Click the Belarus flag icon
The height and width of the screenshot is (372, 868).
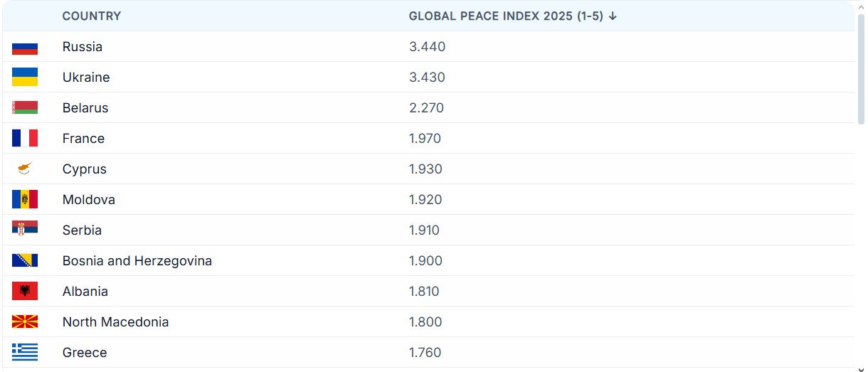[x=25, y=108]
